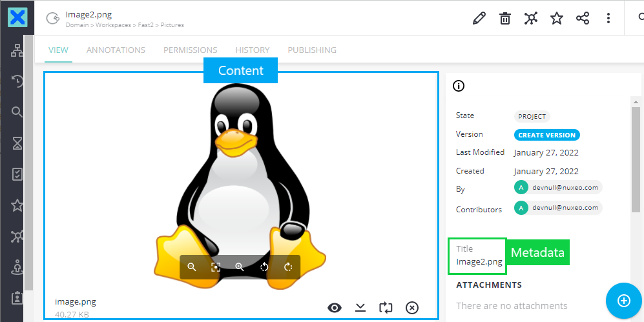Click the details panel scrollbar thumb
The height and width of the screenshot is (322, 644).
click(x=636, y=159)
